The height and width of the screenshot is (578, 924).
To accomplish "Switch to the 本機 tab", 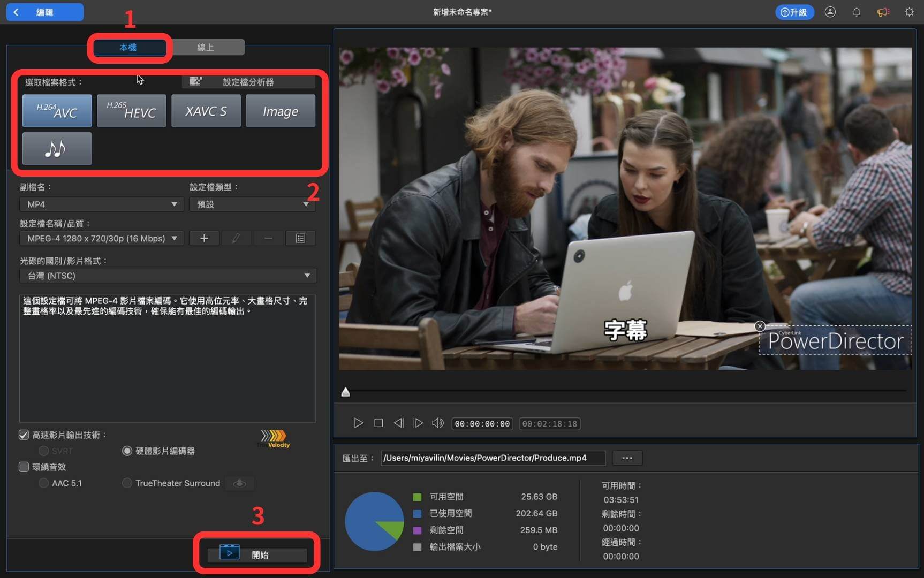I will (128, 47).
